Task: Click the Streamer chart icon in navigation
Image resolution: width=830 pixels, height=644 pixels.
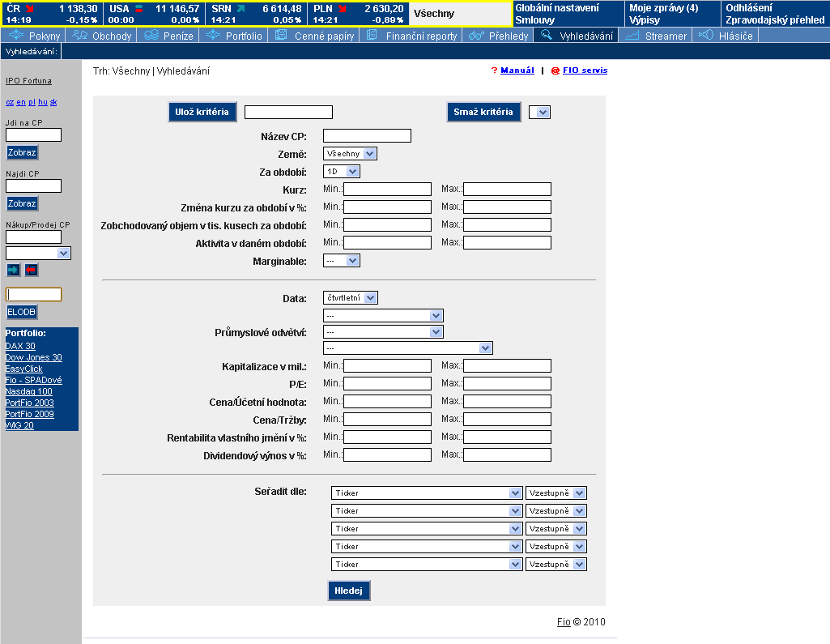Action: click(x=632, y=36)
